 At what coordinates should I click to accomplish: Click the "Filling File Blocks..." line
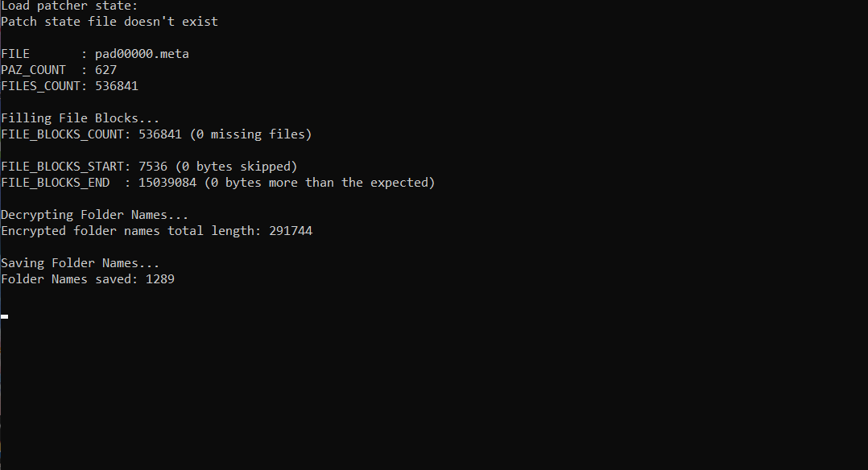pos(81,118)
